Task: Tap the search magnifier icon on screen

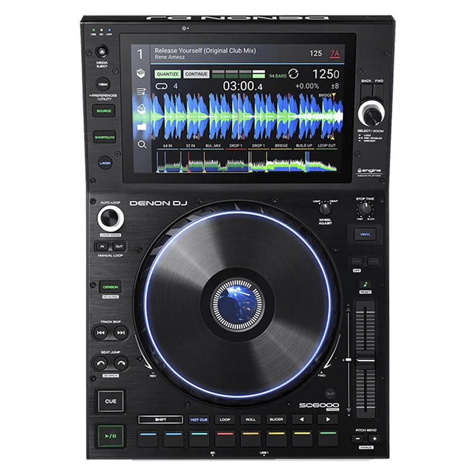Action: pos(142,145)
